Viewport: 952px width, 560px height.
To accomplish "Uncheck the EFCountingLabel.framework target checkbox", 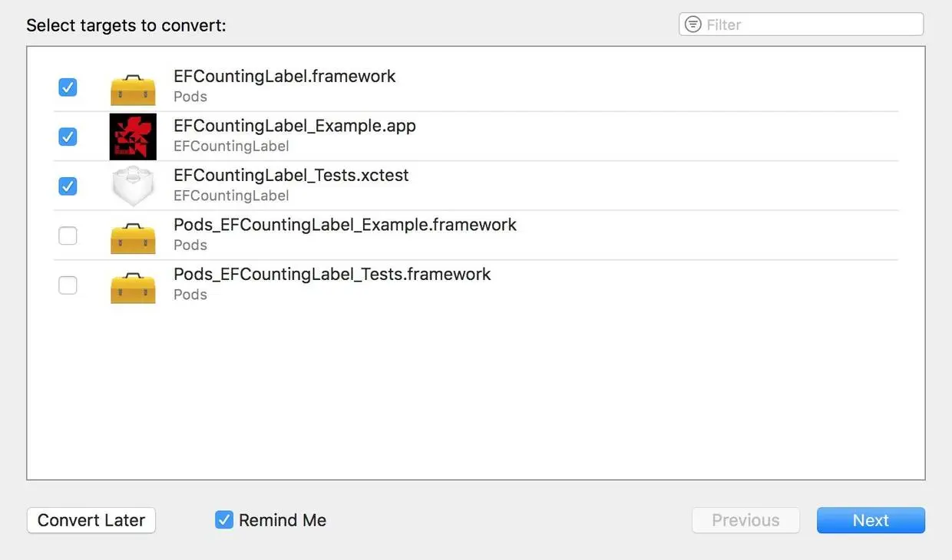I will 68,87.
